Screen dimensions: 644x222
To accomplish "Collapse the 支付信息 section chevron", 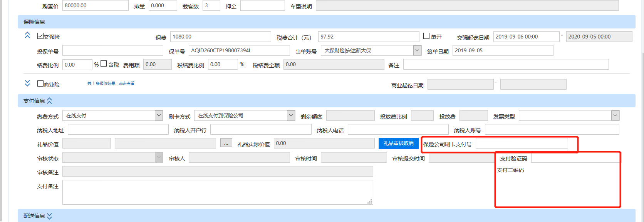I will point(49,101).
